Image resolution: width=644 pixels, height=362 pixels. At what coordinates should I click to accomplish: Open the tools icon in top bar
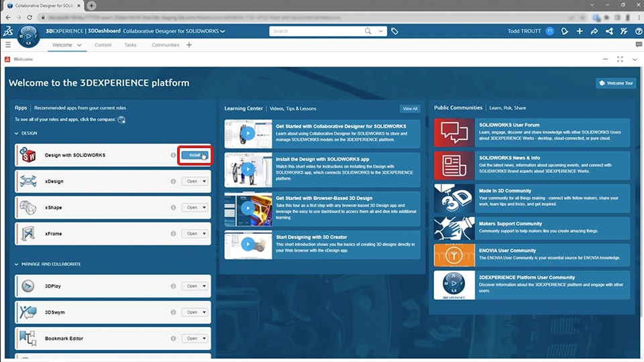[x=624, y=32]
